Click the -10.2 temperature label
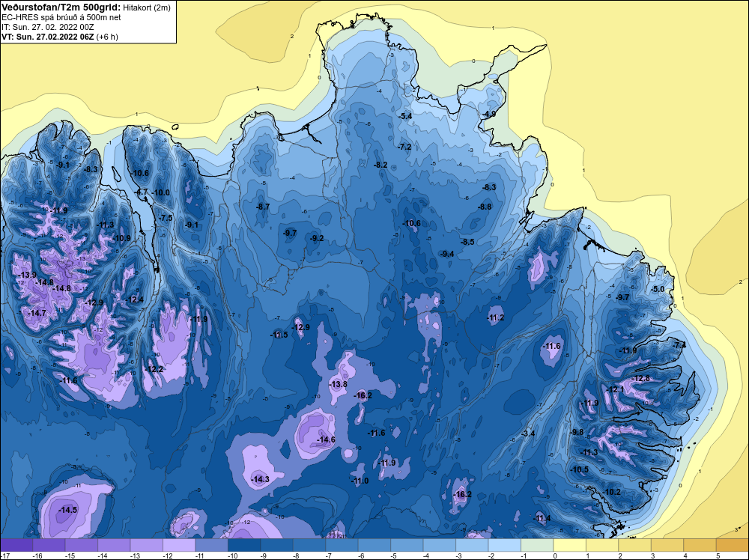Image resolution: width=749 pixels, height=560 pixels. tap(612, 492)
